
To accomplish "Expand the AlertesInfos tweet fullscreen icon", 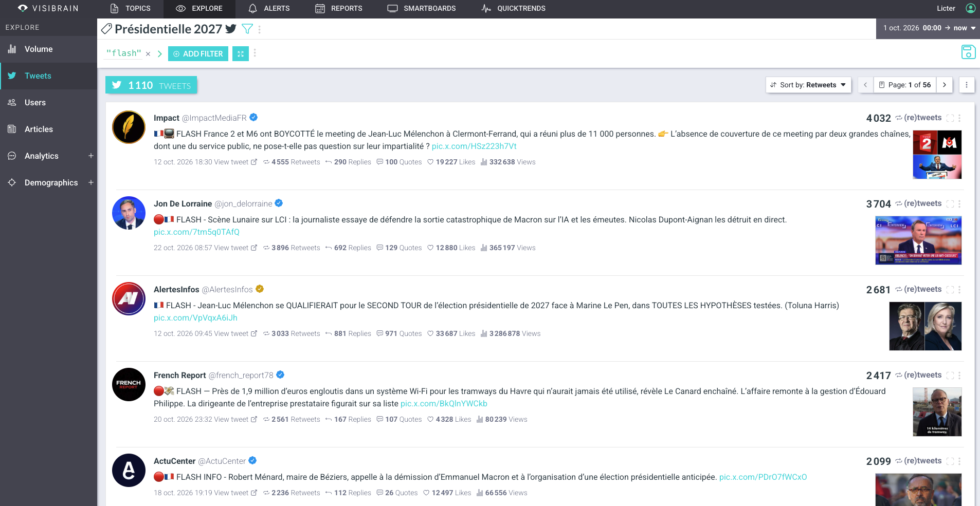I will point(950,290).
